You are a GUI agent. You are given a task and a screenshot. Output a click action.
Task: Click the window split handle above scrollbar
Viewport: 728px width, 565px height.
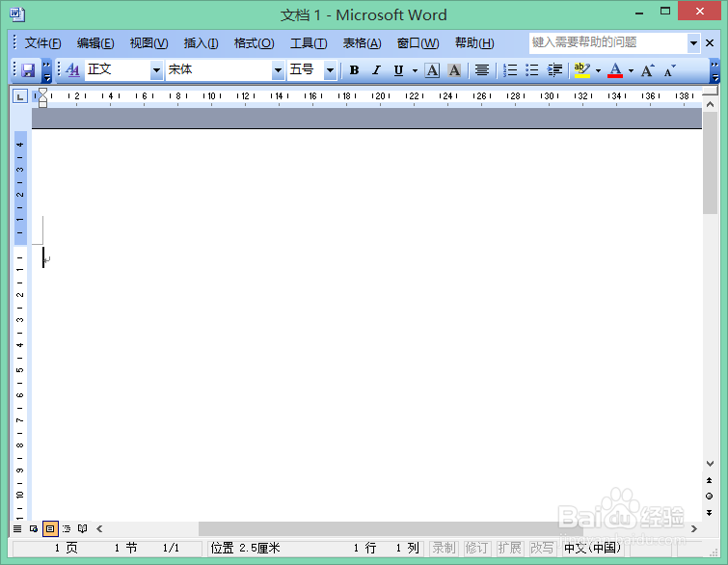[710, 91]
